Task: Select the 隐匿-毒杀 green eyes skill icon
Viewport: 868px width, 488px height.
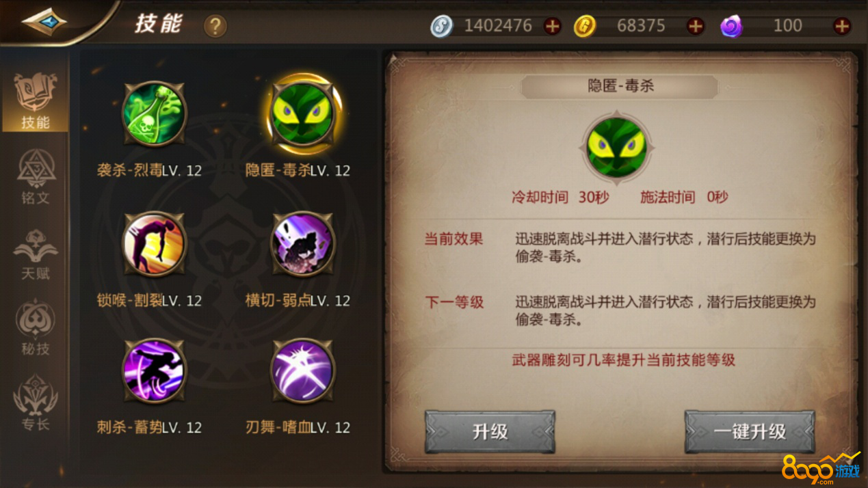Action: (x=303, y=113)
